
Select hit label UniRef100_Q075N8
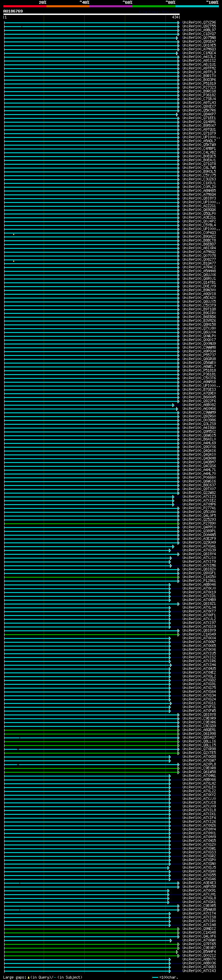click(199, 38)
